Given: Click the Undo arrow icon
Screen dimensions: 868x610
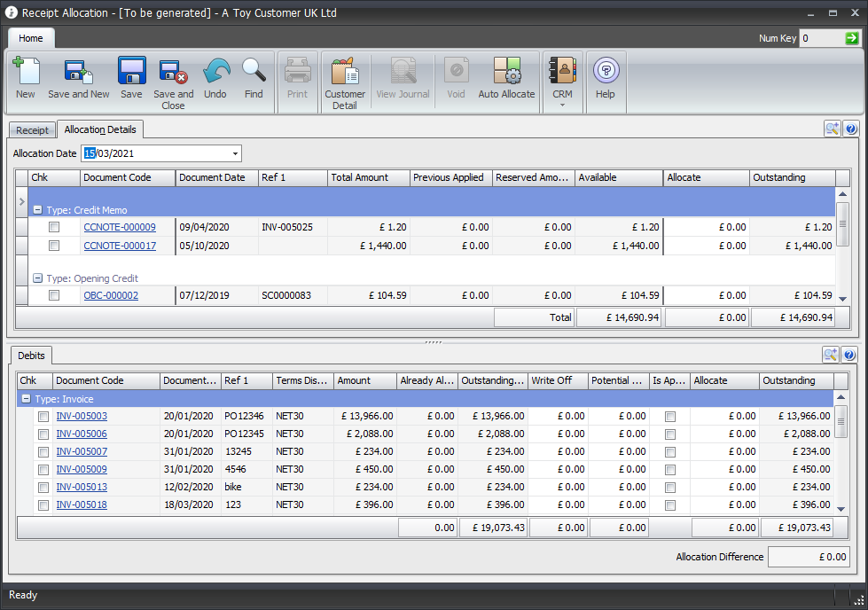Looking at the screenshot, I should point(215,72).
